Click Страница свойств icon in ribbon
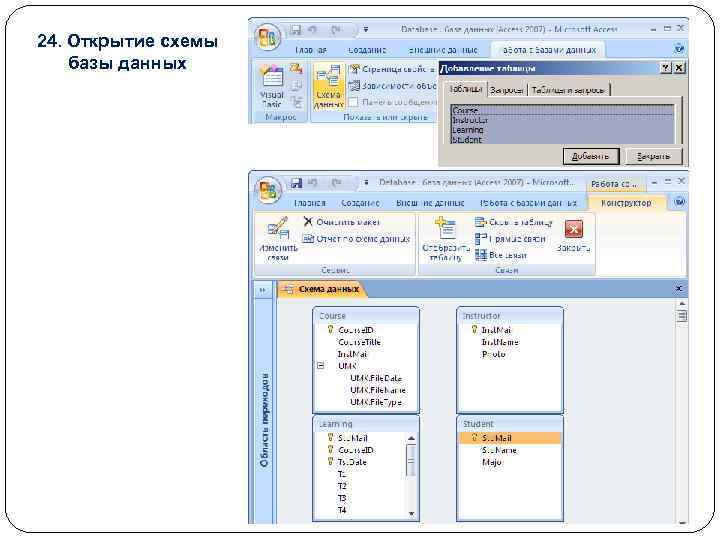This screenshot has height=540, width=720. point(354,69)
